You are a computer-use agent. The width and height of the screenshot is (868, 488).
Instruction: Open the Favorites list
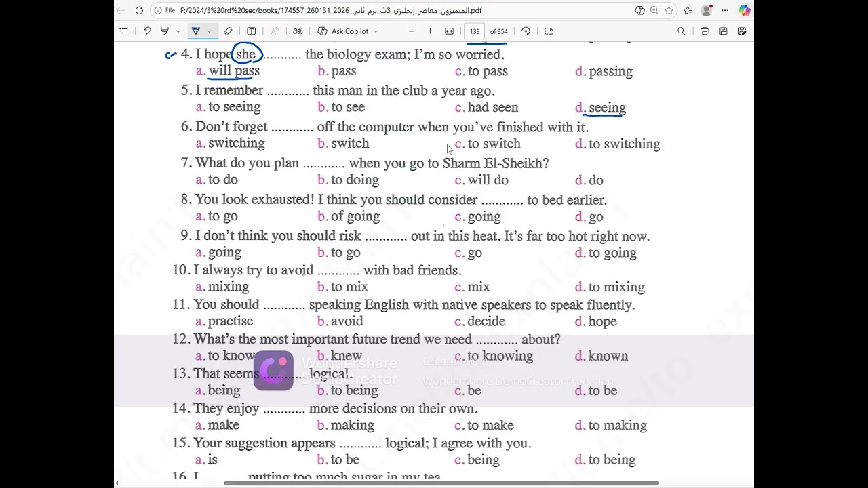[x=688, y=10]
